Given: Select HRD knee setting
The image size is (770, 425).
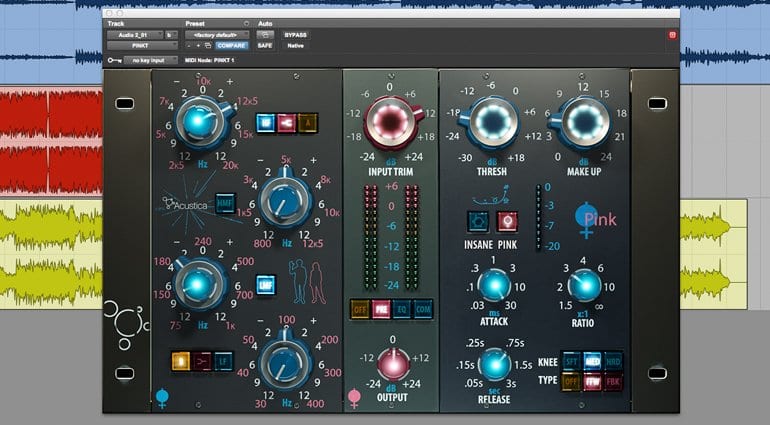Looking at the screenshot, I should click(613, 362).
